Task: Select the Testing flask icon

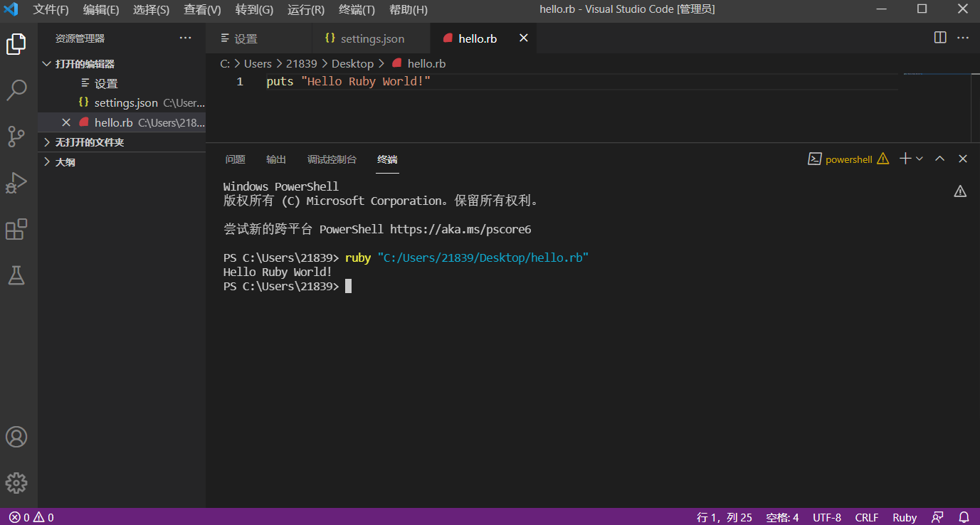Action: (17, 275)
